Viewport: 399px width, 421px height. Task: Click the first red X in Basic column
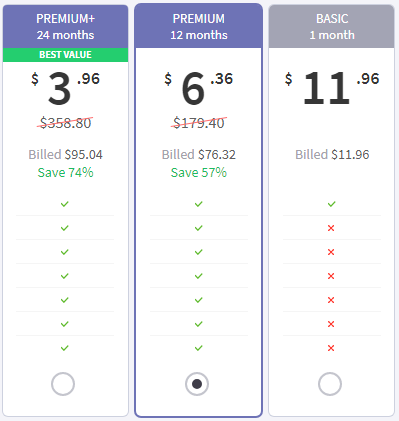(x=331, y=228)
